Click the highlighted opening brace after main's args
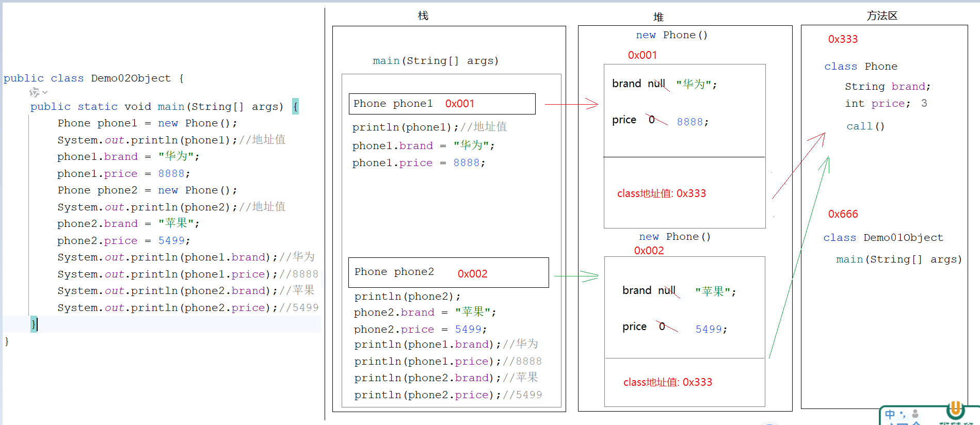 tap(295, 106)
